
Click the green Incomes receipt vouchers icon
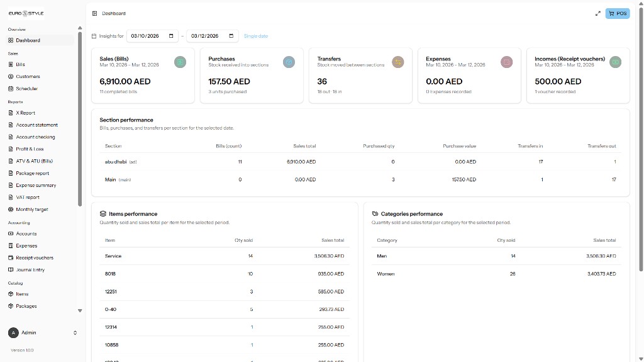point(615,62)
